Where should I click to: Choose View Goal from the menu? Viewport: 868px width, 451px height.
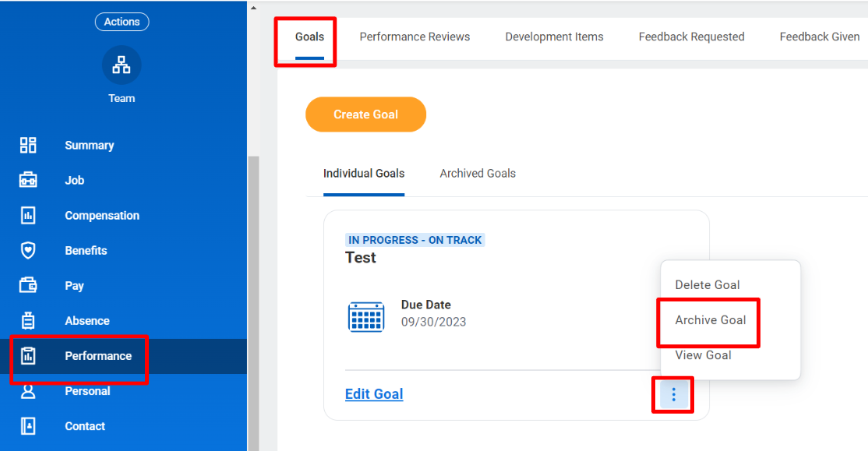(703, 355)
